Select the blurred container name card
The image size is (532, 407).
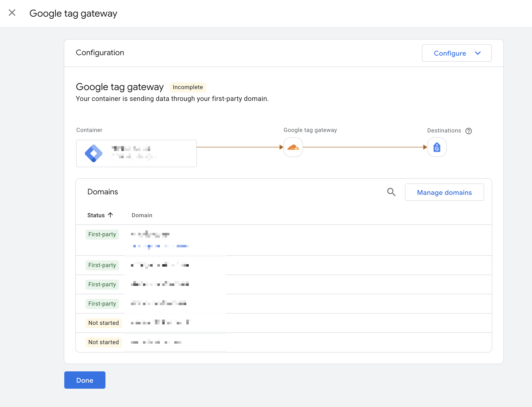coord(136,153)
